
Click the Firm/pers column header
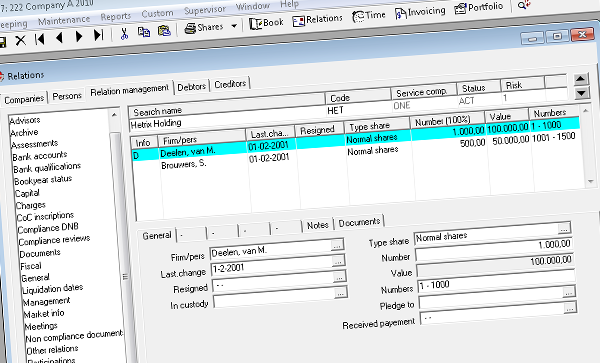pos(201,137)
